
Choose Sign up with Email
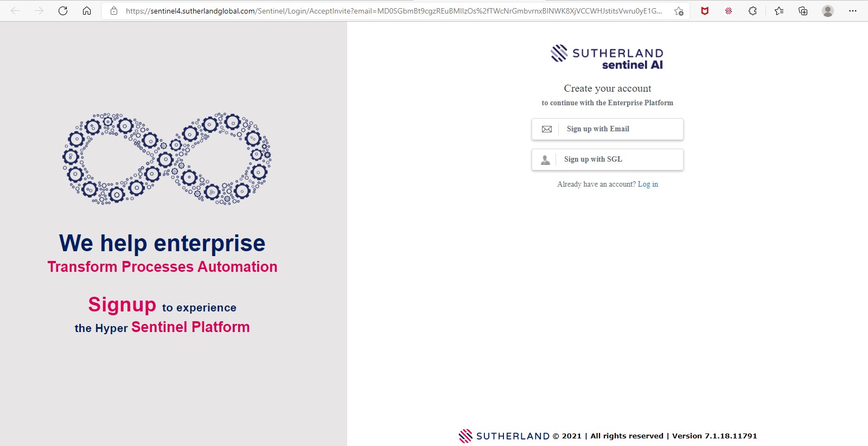tap(608, 129)
